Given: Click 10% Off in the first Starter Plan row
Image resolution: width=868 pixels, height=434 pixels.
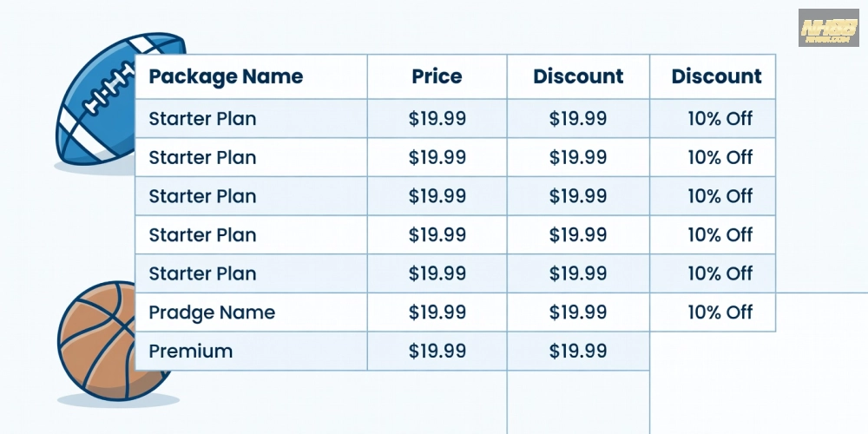Looking at the screenshot, I should (x=720, y=119).
